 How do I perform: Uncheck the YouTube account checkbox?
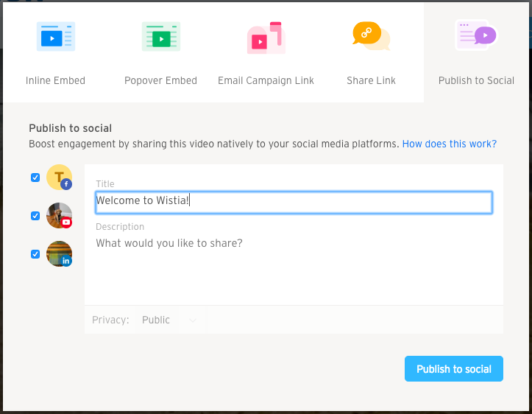point(35,216)
